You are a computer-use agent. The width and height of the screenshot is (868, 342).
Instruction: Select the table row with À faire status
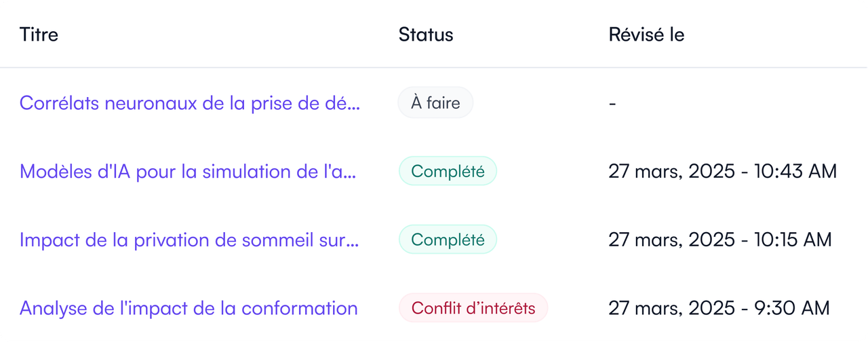point(434,103)
